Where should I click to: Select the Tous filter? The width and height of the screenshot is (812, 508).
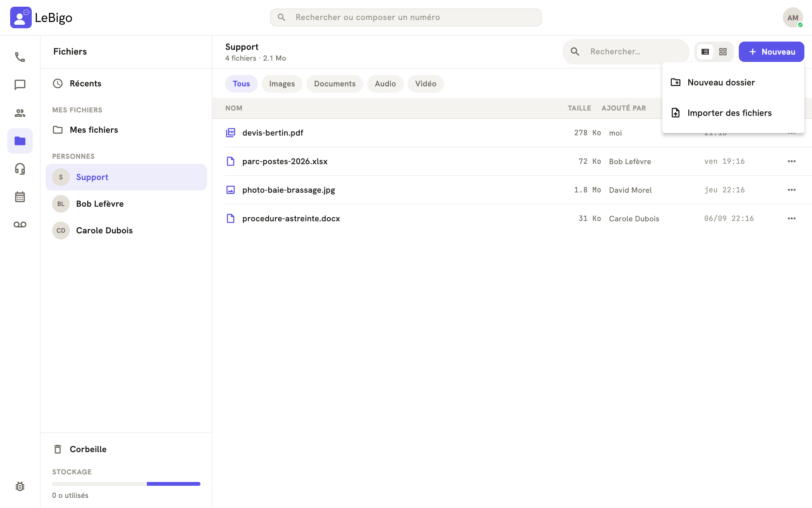pyautogui.click(x=241, y=84)
